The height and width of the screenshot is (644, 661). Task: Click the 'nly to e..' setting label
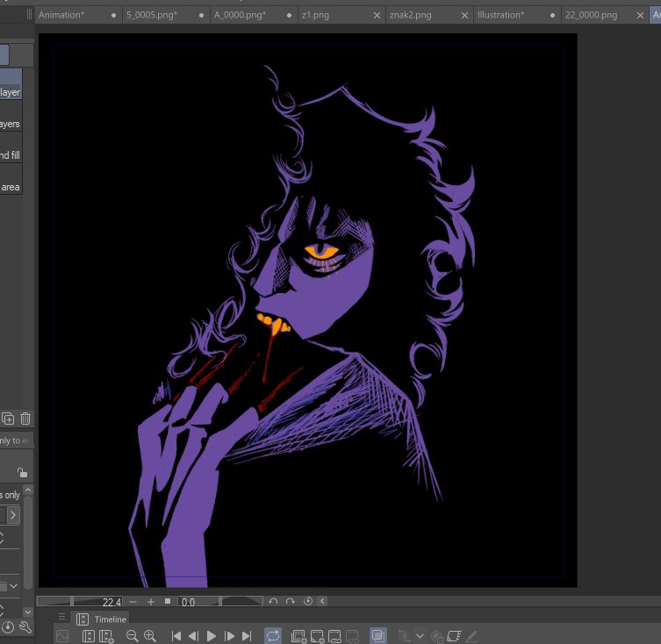pos(16,440)
